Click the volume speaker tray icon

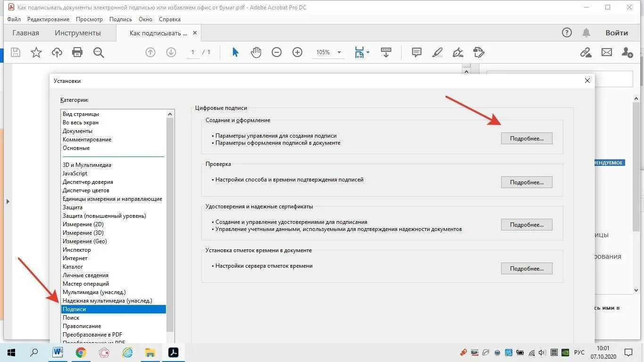(542, 352)
